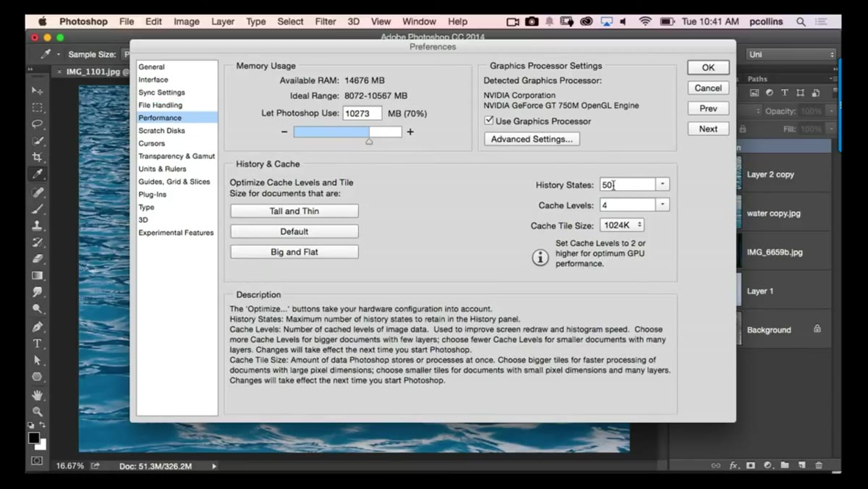Open the 3D menu in menu bar
Viewport: 868px width, 489px height.
coord(353,22)
